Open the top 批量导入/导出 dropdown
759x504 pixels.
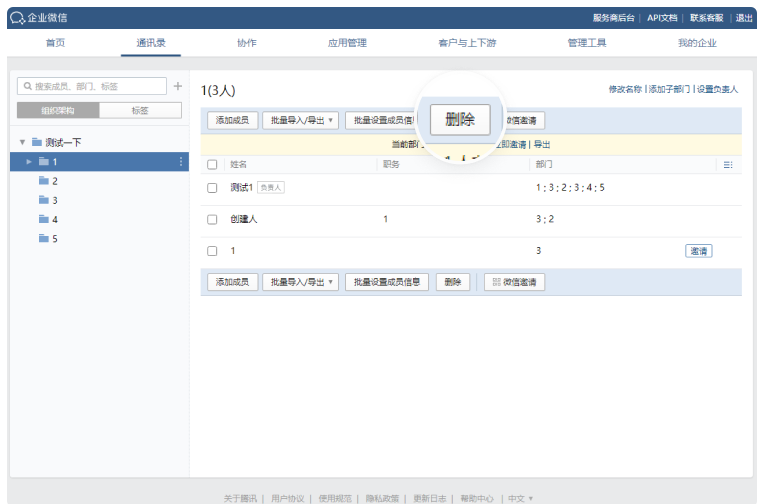coord(300,120)
